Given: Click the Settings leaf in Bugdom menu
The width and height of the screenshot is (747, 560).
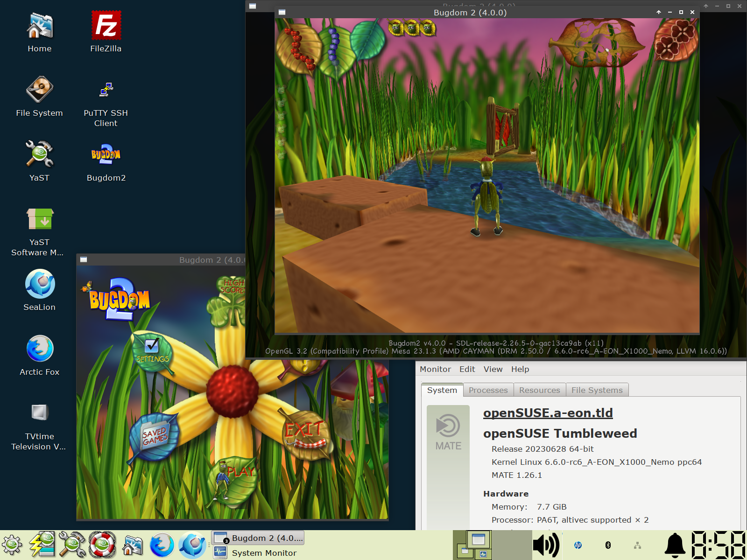Looking at the screenshot, I should (x=152, y=352).
